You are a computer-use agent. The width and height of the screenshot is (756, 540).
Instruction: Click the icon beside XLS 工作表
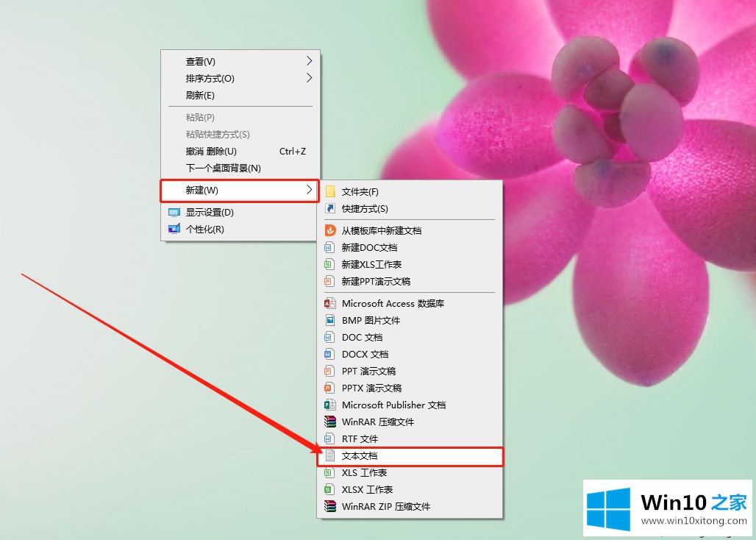329,472
